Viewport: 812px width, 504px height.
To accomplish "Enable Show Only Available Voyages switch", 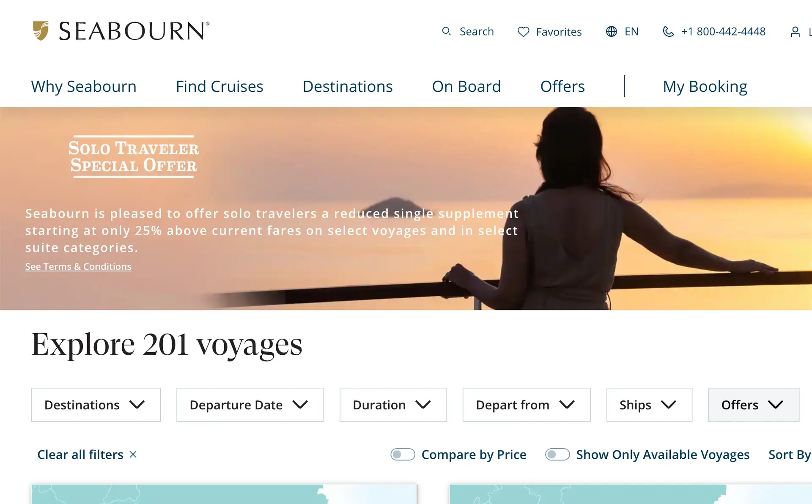I will pyautogui.click(x=557, y=455).
